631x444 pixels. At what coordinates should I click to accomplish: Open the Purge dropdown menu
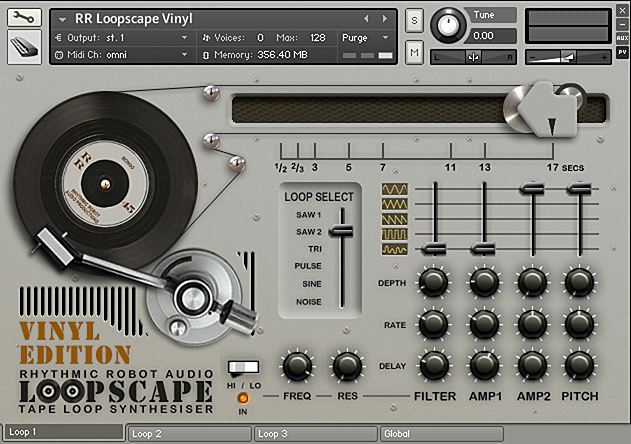(x=365, y=38)
